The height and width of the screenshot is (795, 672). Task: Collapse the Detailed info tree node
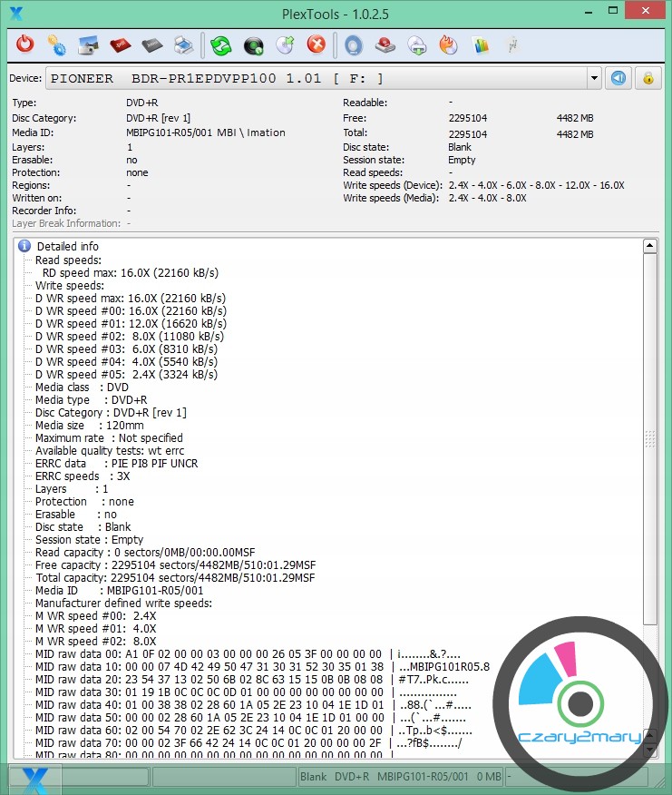(25, 246)
